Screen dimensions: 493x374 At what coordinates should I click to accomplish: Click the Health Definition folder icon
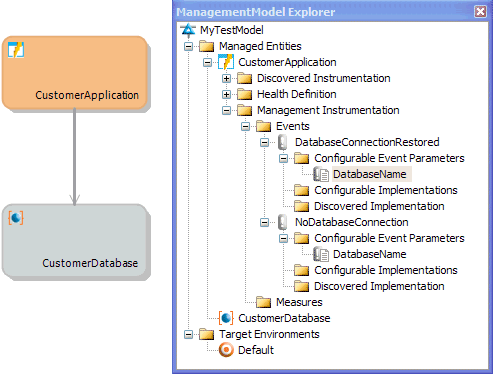click(245, 94)
